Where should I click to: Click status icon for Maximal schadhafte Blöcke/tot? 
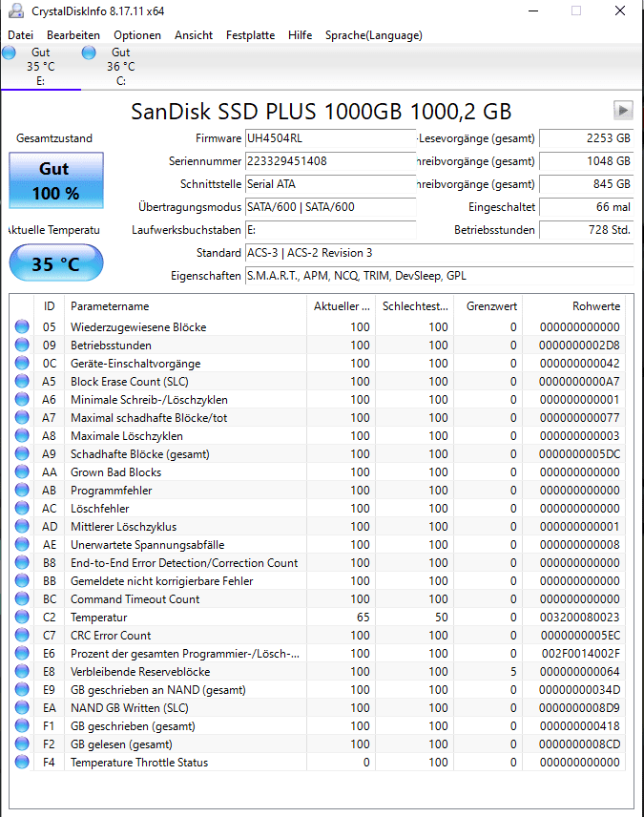click(x=22, y=417)
